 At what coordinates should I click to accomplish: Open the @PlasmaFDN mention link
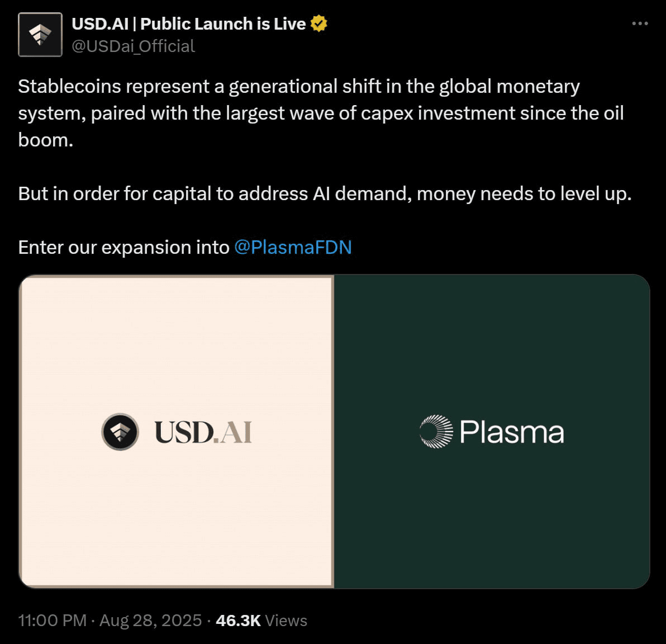click(x=293, y=247)
